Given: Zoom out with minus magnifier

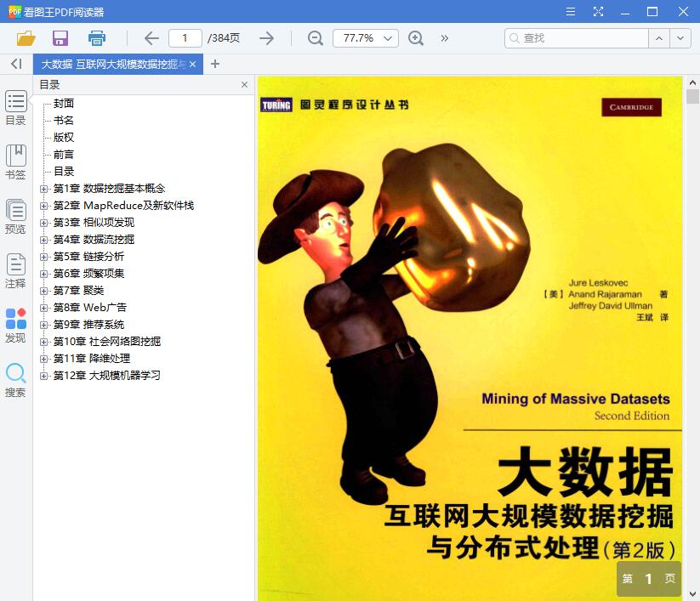Looking at the screenshot, I should tap(316, 38).
